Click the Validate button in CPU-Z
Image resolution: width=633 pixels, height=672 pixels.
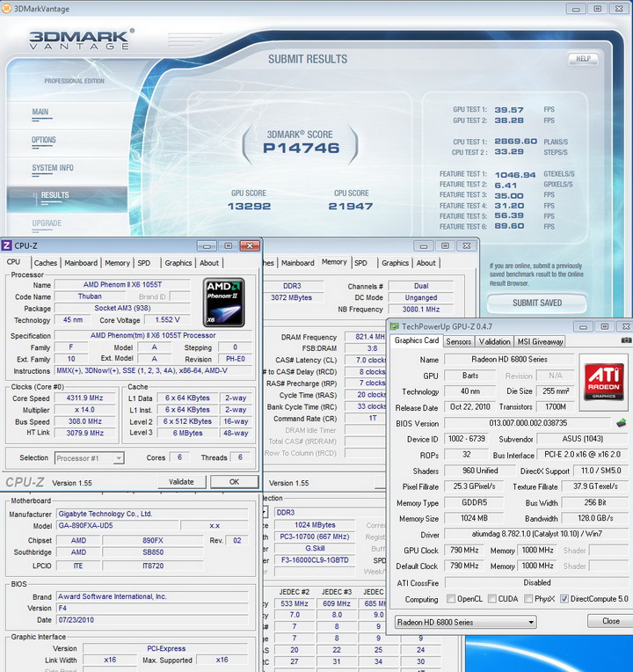pyautogui.click(x=181, y=482)
